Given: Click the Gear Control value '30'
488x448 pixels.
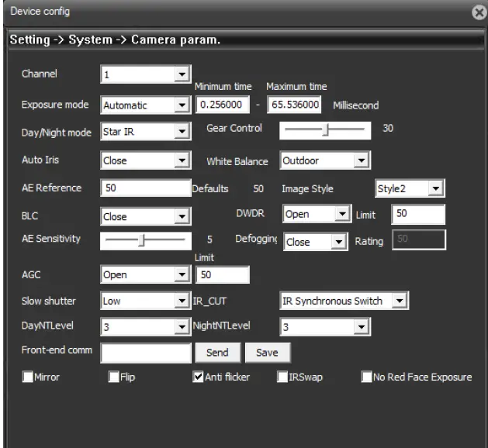Looking at the screenshot, I should tap(388, 128).
